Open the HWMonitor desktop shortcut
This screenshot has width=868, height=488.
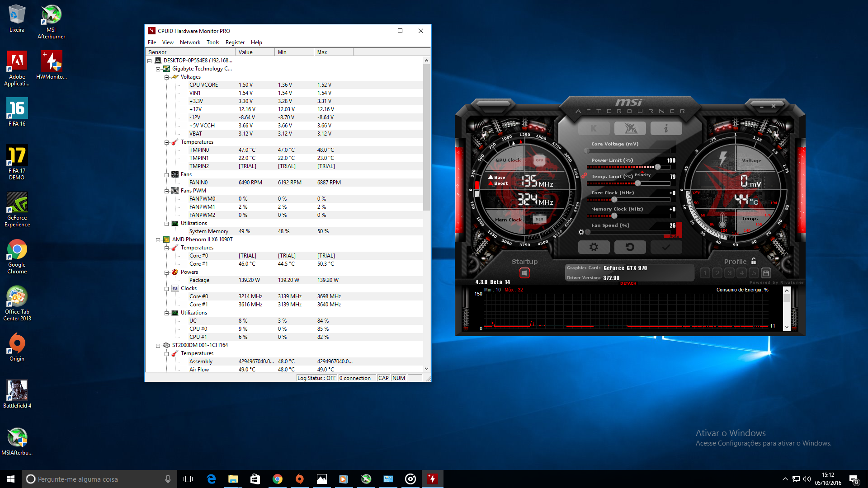pos(51,65)
